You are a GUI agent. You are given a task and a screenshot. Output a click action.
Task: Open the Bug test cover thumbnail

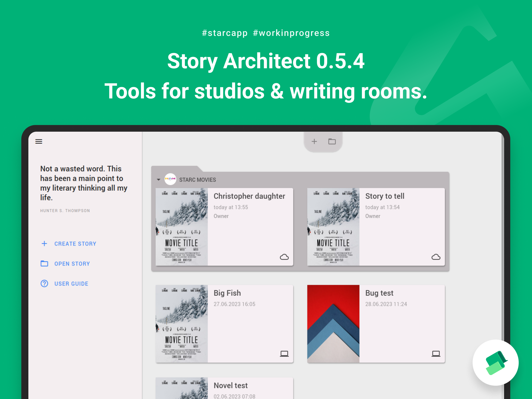pos(333,324)
